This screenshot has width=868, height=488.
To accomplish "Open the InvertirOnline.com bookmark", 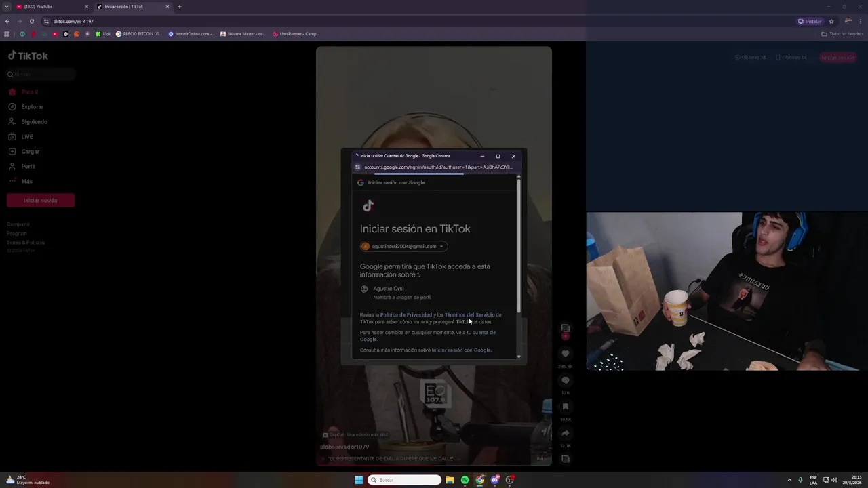I will pyautogui.click(x=192, y=34).
